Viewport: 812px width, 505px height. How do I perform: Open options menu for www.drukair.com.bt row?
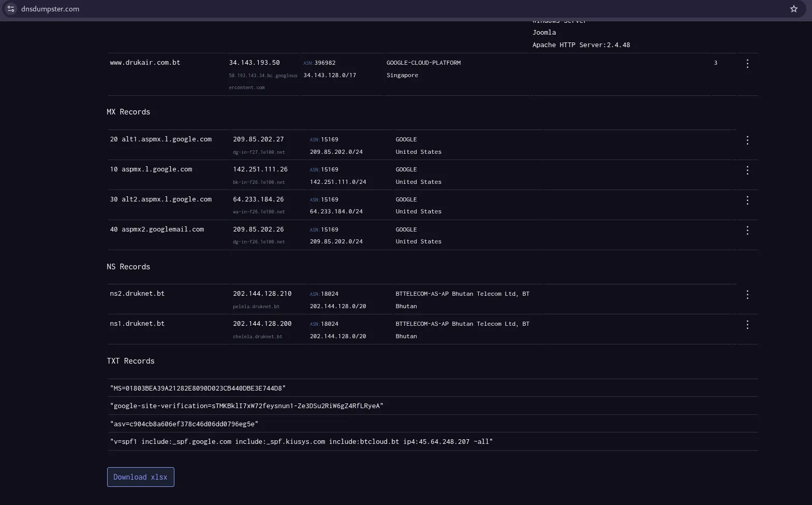point(747,64)
